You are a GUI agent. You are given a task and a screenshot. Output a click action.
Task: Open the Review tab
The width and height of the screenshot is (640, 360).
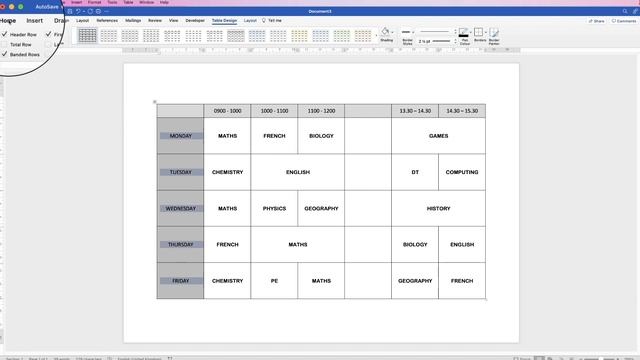(x=155, y=20)
